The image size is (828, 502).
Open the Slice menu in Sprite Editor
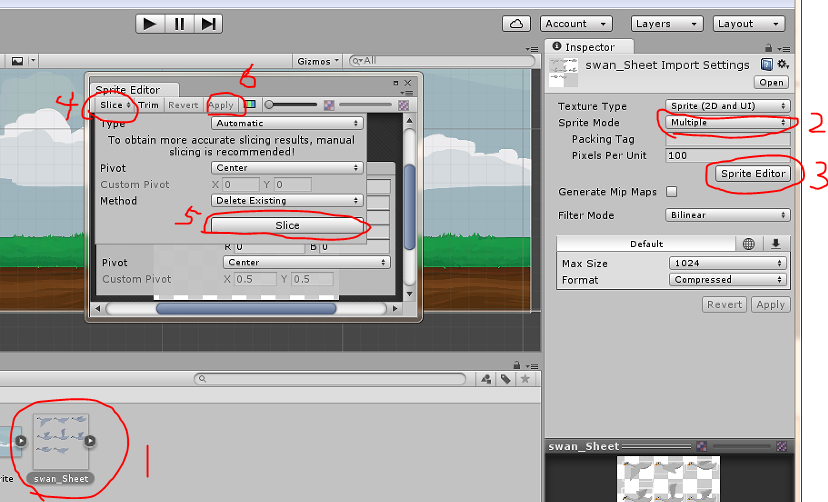tap(115, 105)
